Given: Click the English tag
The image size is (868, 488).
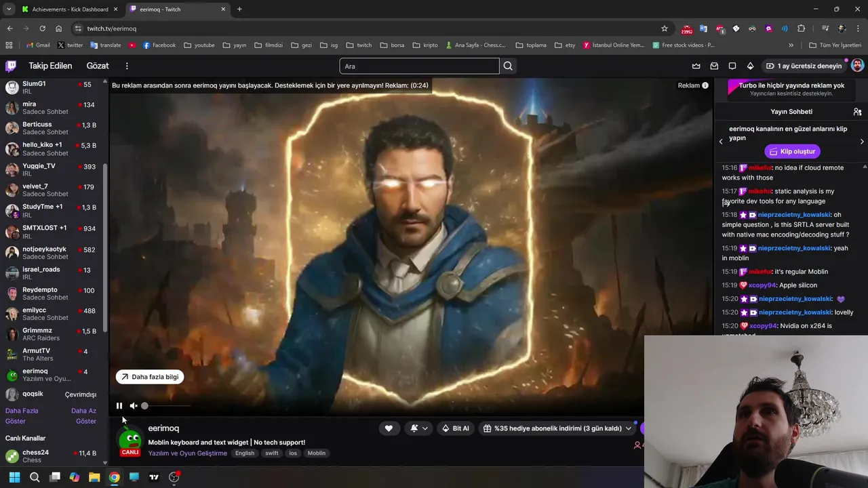Looking at the screenshot, I should point(245,453).
